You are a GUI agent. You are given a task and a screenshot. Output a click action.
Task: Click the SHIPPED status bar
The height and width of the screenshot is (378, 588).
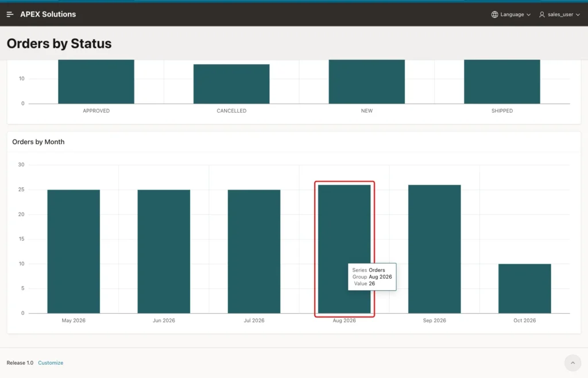click(502, 82)
